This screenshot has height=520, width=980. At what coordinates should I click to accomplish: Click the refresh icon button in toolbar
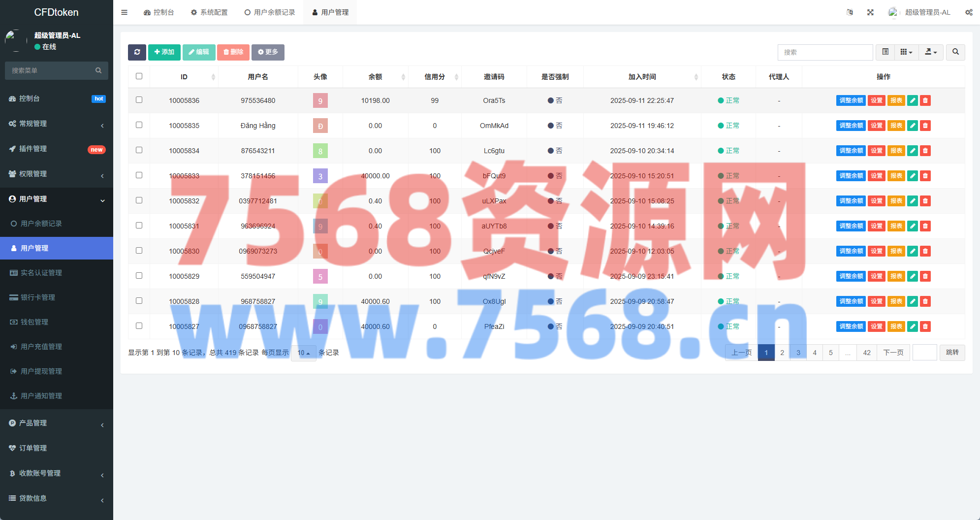[137, 52]
